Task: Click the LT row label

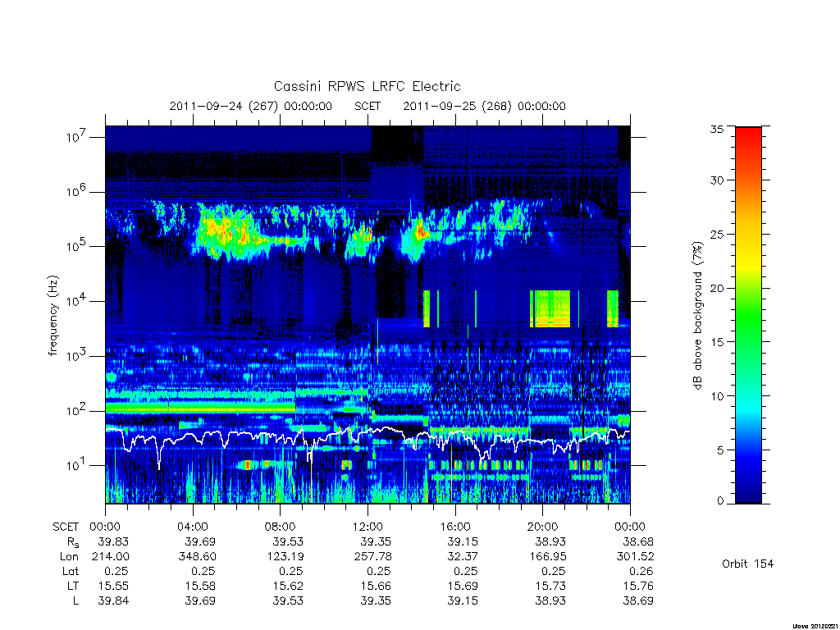Action: pyautogui.click(x=73, y=586)
